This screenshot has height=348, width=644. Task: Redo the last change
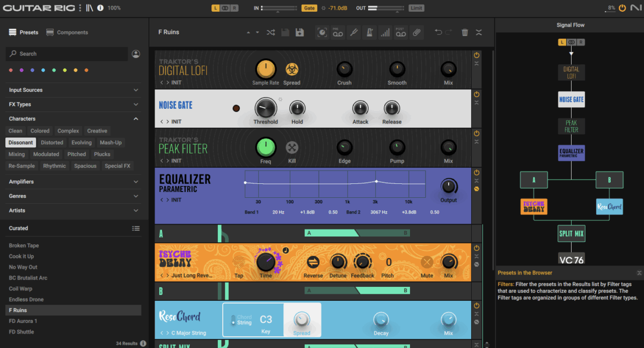(449, 32)
